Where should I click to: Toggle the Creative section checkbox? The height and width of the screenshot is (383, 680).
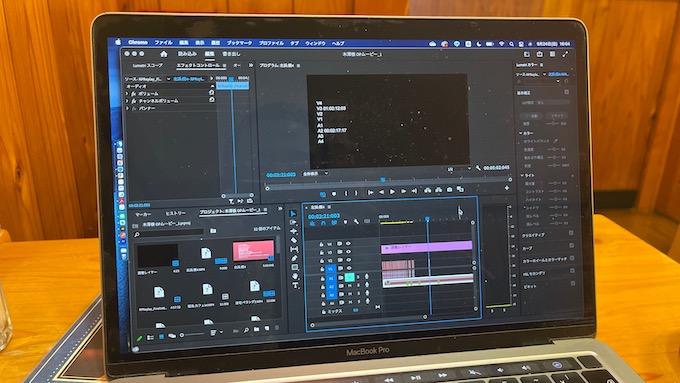pyautogui.click(x=571, y=233)
